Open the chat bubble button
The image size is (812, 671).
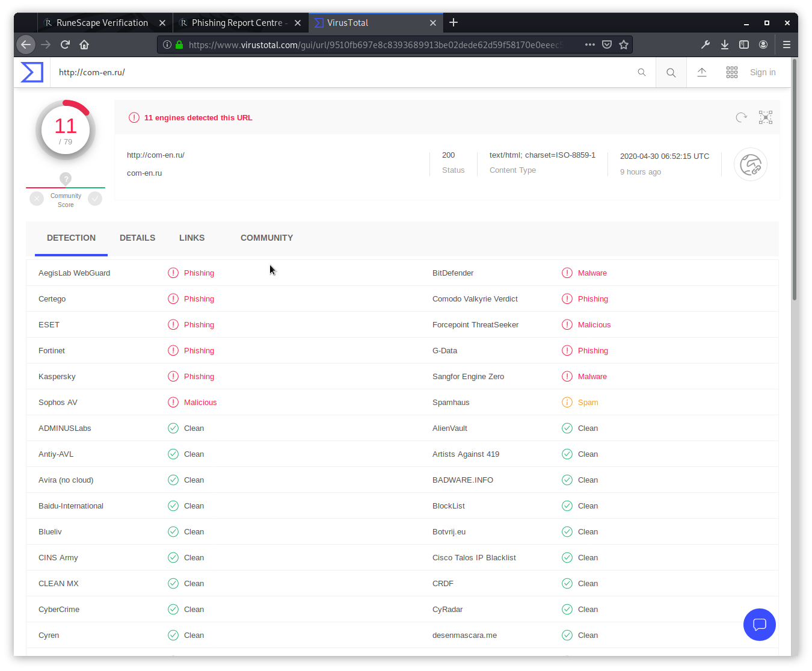tap(760, 625)
